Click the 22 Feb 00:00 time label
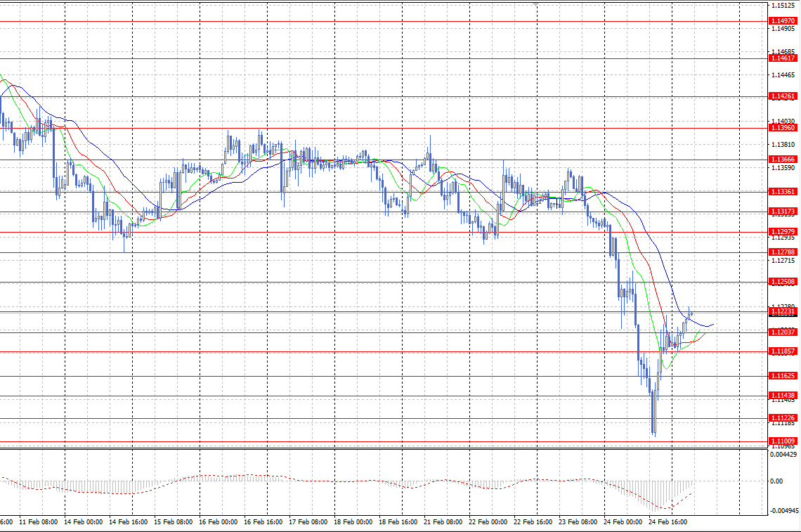801x532 pixels. click(488, 522)
